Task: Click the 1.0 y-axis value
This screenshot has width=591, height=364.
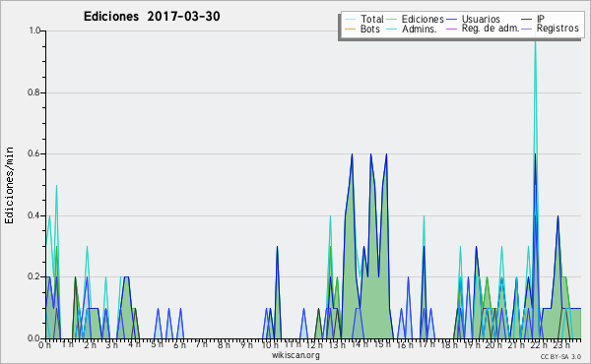Action: 34,30
